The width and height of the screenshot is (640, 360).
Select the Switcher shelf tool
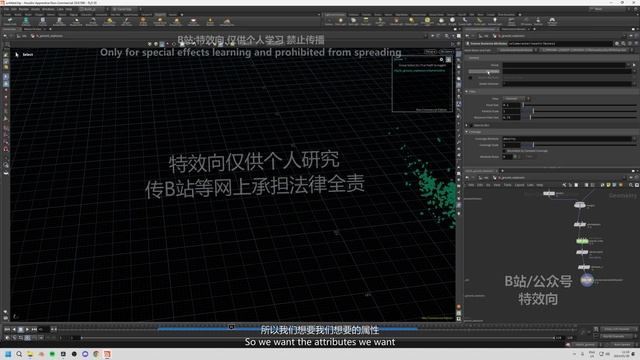(538, 21)
